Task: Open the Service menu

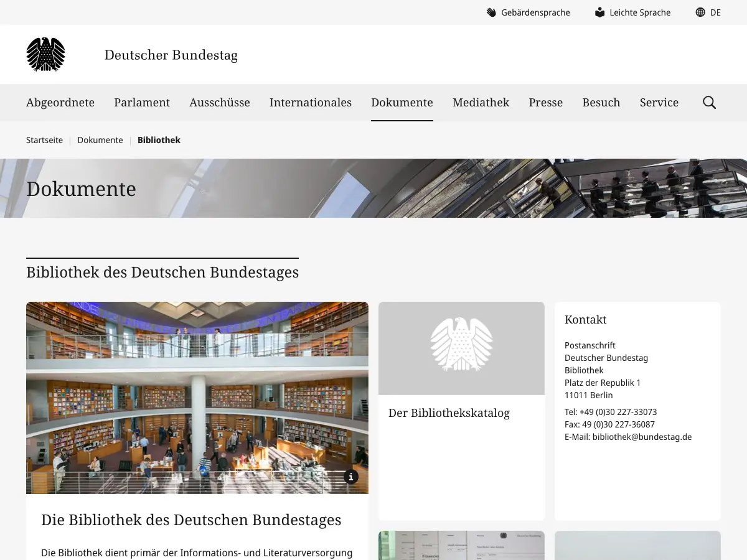Action: click(x=659, y=103)
